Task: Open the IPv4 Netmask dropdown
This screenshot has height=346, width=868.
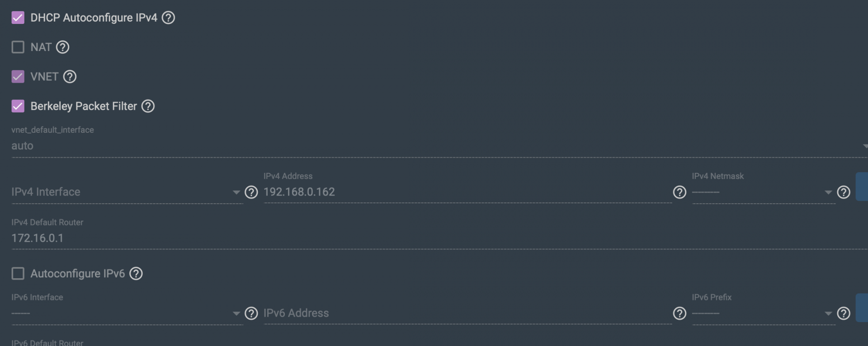Action: tap(763, 192)
